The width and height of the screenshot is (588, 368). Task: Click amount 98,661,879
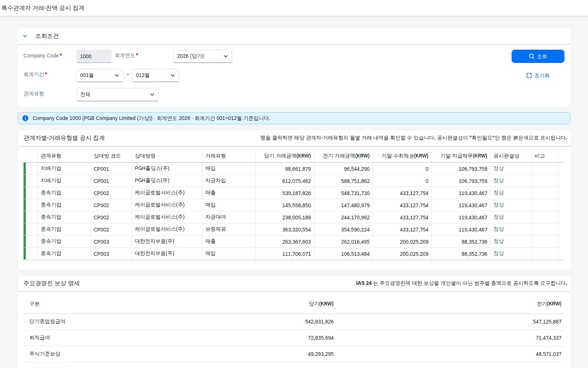click(298, 169)
